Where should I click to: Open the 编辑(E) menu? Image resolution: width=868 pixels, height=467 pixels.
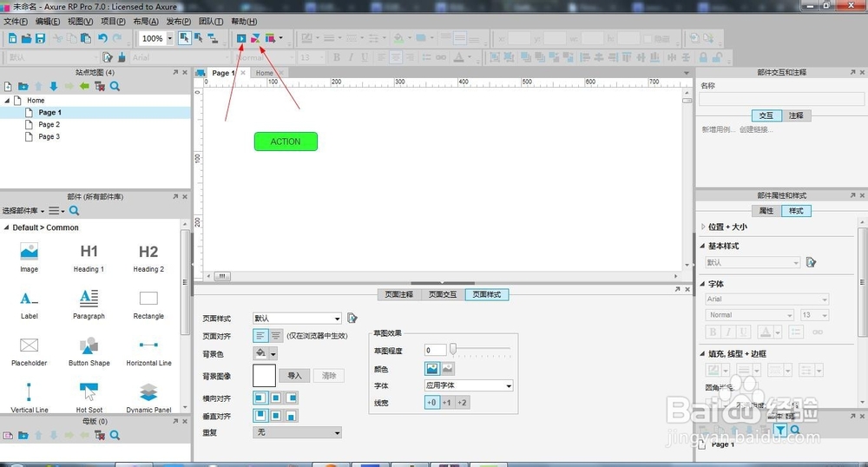[48, 22]
